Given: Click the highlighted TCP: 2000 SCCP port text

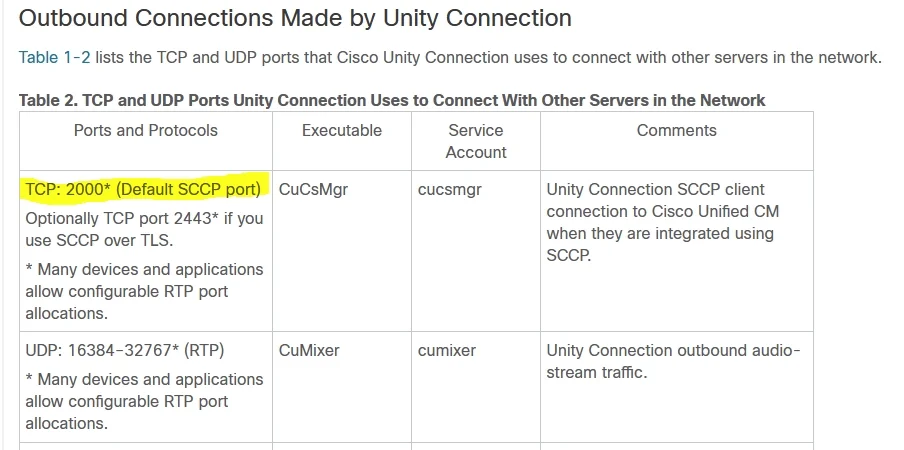Looking at the screenshot, I should click(x=144, y=190).
